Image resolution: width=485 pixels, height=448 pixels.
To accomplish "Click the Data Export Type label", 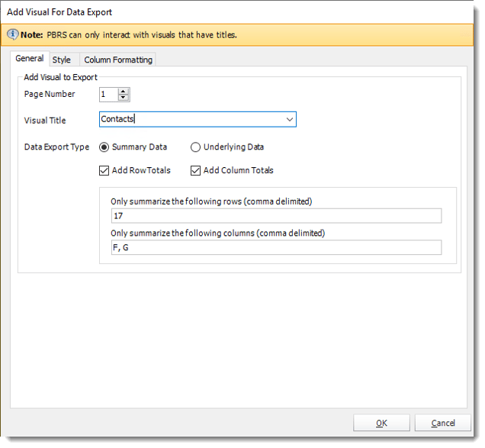I will pos(56,147).
